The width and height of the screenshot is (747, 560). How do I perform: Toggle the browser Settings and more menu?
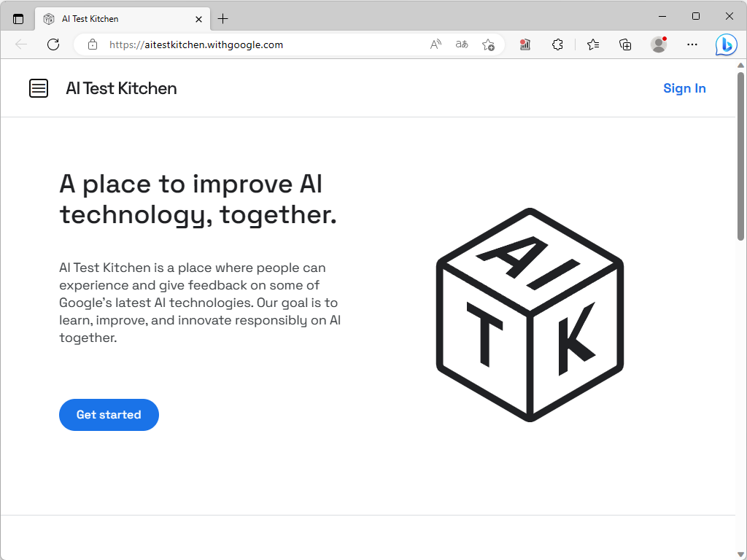point(692,44)
